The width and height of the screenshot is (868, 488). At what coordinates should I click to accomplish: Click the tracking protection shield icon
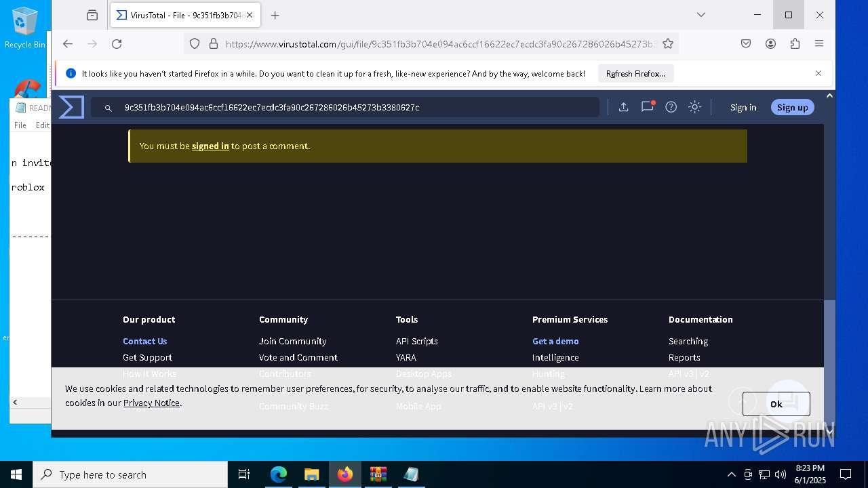195,43
